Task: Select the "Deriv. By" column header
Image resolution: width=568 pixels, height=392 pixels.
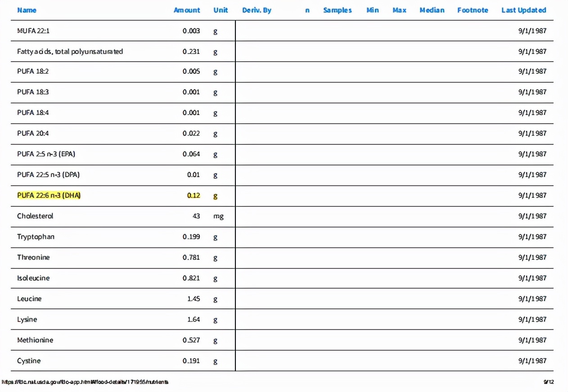Action: (x=257, y=10)
